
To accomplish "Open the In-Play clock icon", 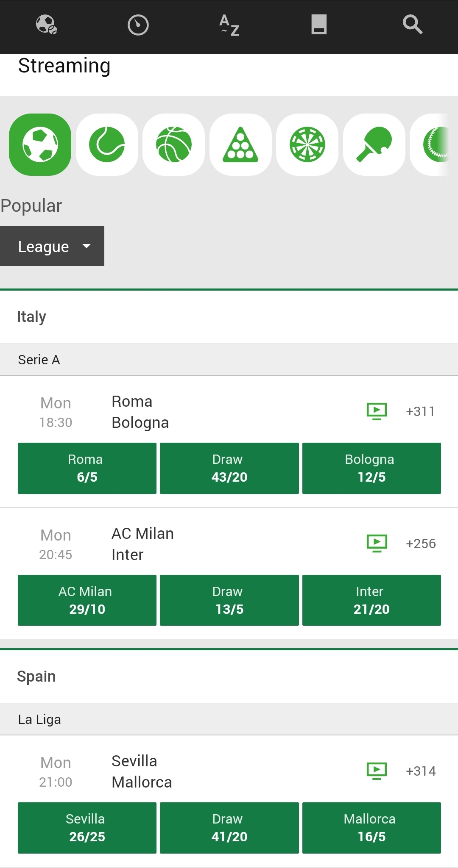I will point(137,25).
